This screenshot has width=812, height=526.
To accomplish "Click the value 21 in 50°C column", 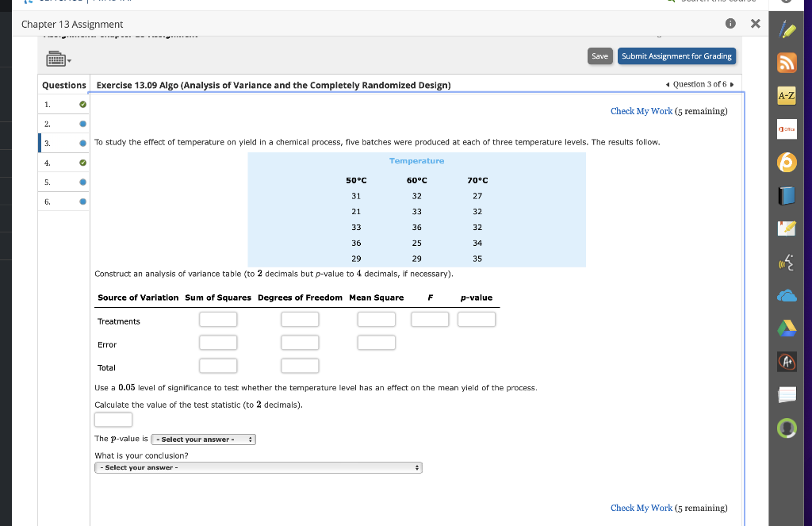I will point(356,212).
